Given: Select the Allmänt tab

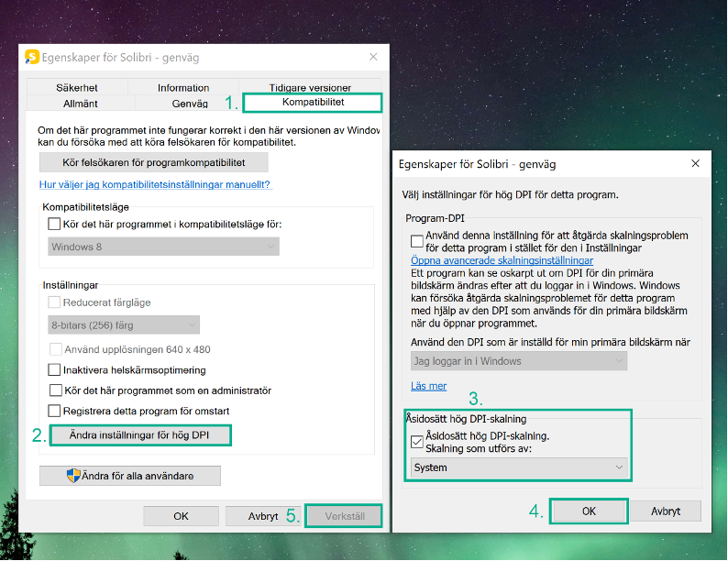Looking at the screenshot, I should pos(81,103).
